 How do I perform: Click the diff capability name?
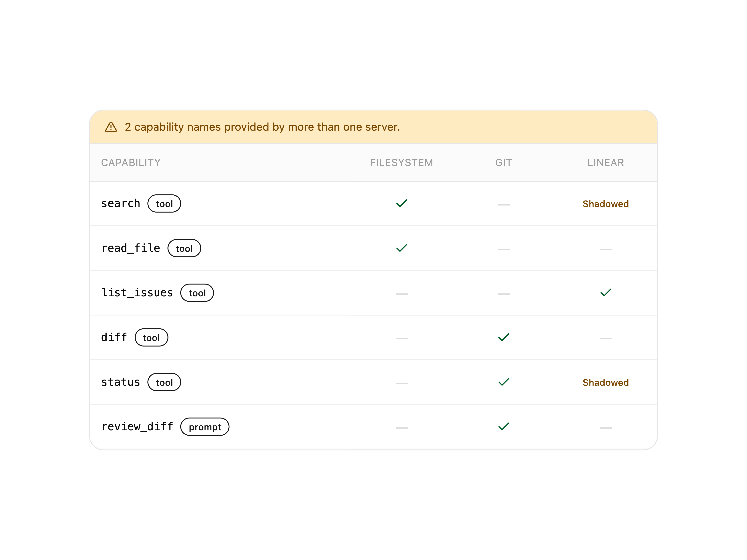[x=114, y=337]
